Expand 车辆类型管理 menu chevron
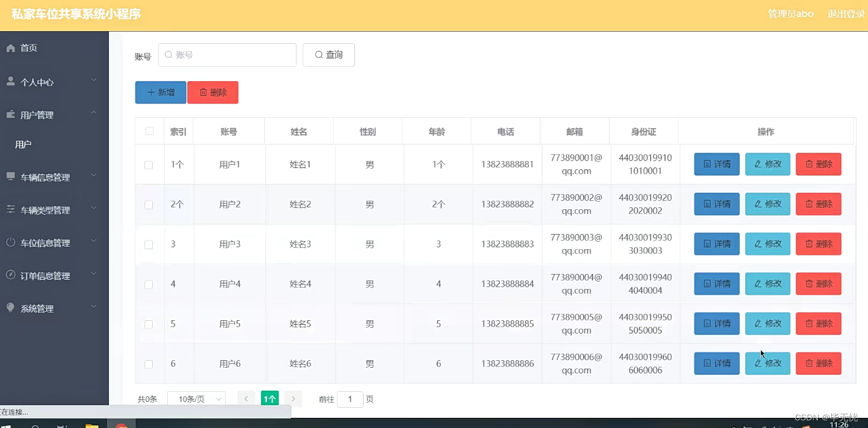Image resolution: width=868 pixels, height=428 pixels. (94, 208)
